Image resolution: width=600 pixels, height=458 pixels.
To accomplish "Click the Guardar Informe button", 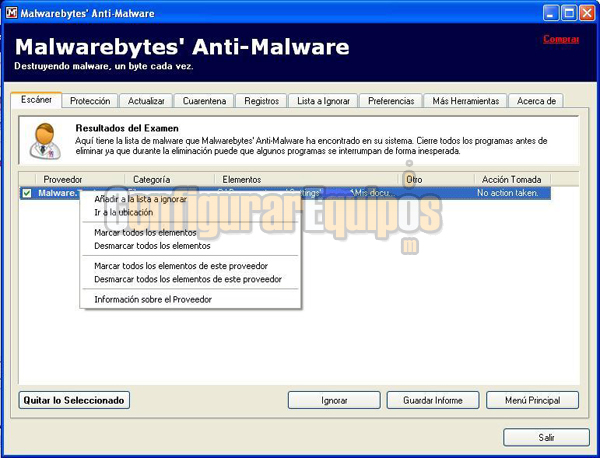I will pos(433,400).
